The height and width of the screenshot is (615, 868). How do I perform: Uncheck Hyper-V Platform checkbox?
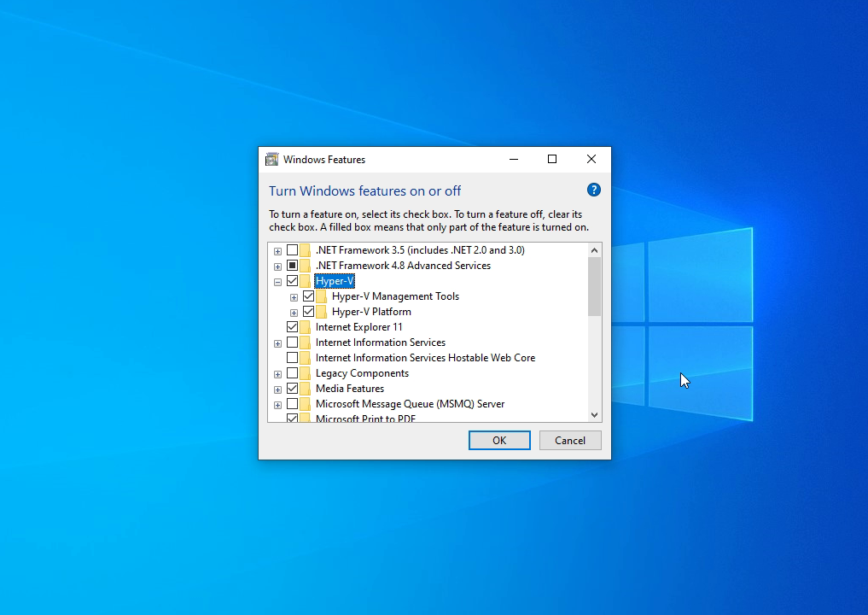[x=308, y=312]
